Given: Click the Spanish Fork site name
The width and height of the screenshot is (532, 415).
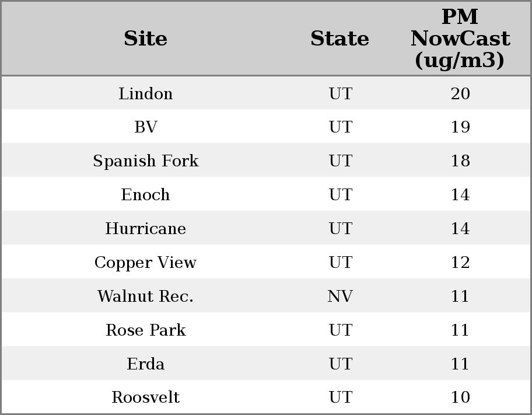Looking at the screenshot, I should (x=145, y=161).
